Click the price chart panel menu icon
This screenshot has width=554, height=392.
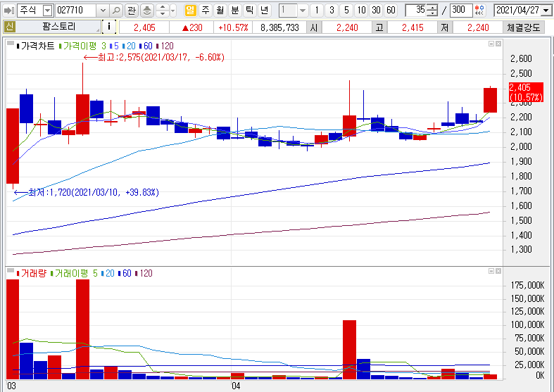(11, 43)
